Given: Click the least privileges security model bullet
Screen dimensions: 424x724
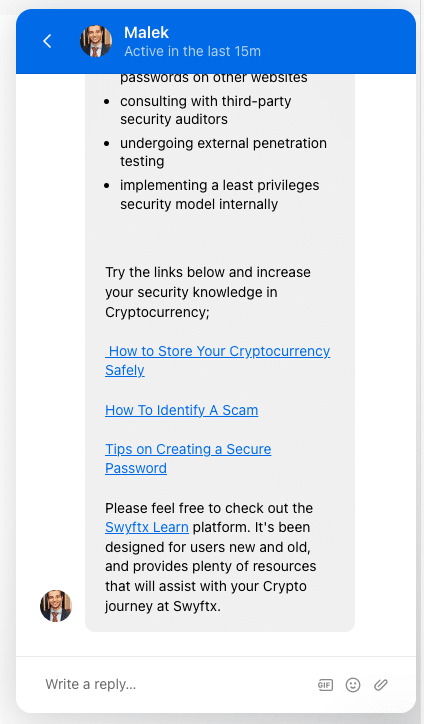Looking at the screenshot, I should pyautogui.click(x=219, y=194).
